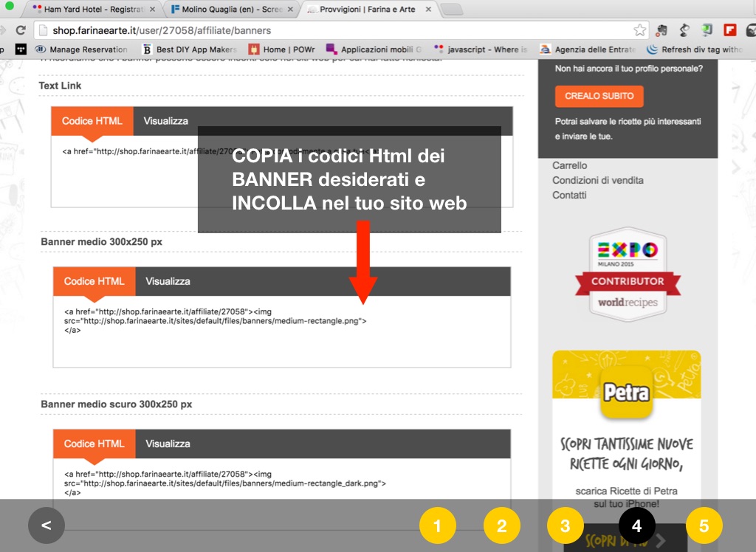This screenshot has height=552, width=756.
Task: Select tutorial step 3 circle
Action: click(565, 525)
